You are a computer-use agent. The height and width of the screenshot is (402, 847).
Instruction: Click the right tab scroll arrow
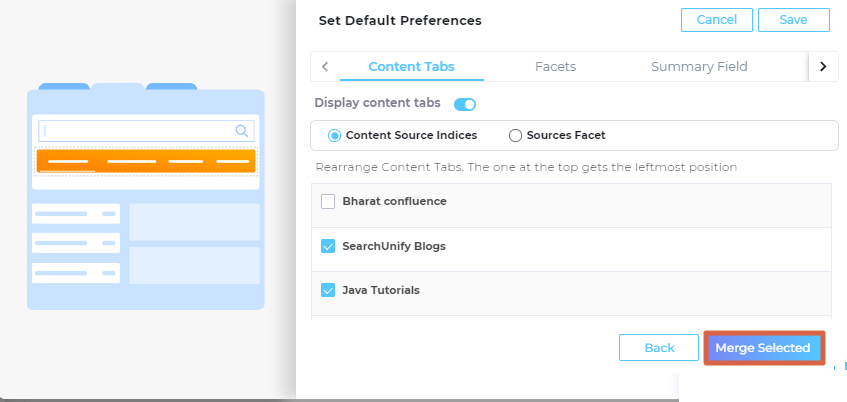pos(822,67)
